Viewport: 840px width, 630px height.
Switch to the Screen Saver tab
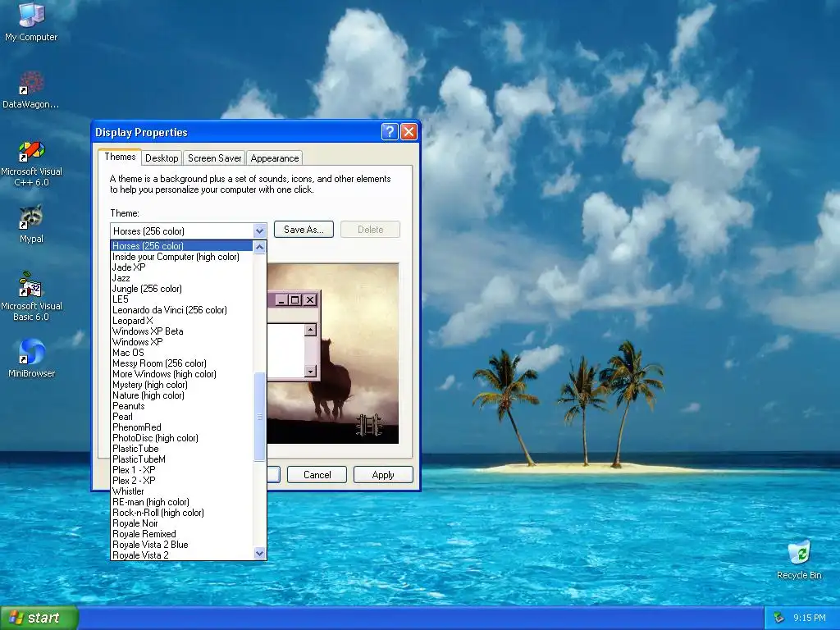pyautogui.click(x=214, y=158)
